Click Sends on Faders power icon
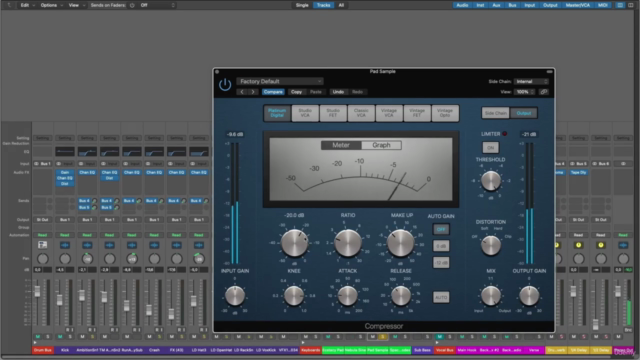640x360 pixels. (x=132, y=5)
